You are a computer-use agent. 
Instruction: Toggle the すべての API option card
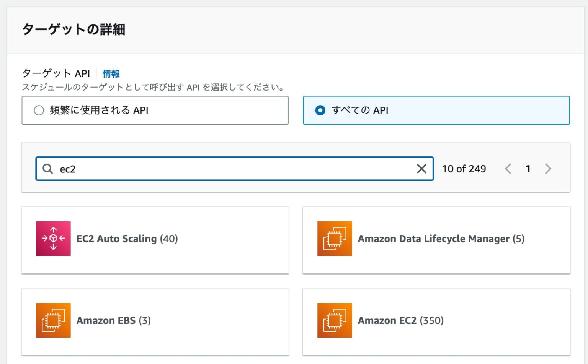coord(436,110)
